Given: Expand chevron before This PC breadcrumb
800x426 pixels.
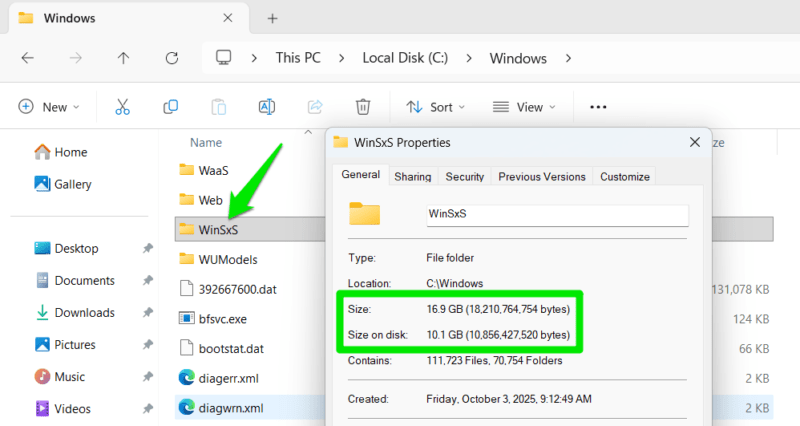Looking at the screenshot, I should [x=254, y=59].
